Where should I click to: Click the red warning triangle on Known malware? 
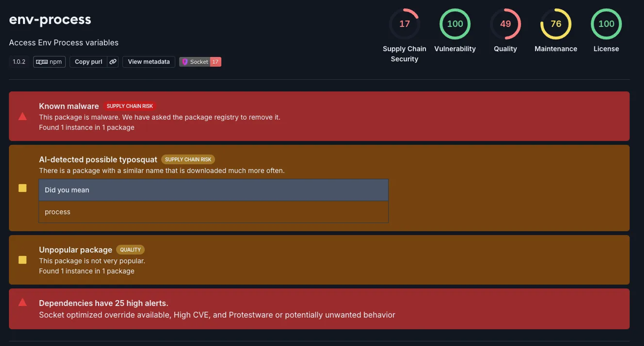[x=23, y=116]
